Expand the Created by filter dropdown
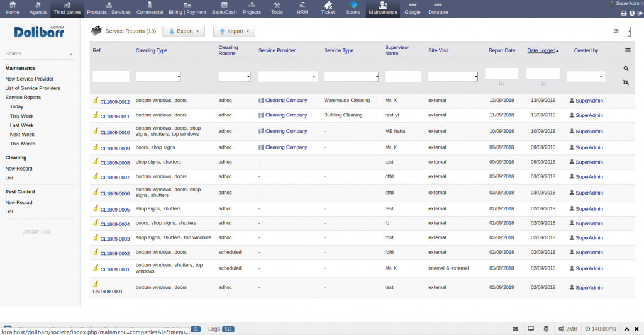This screenshot has width=644, height=335. [586, 76]
